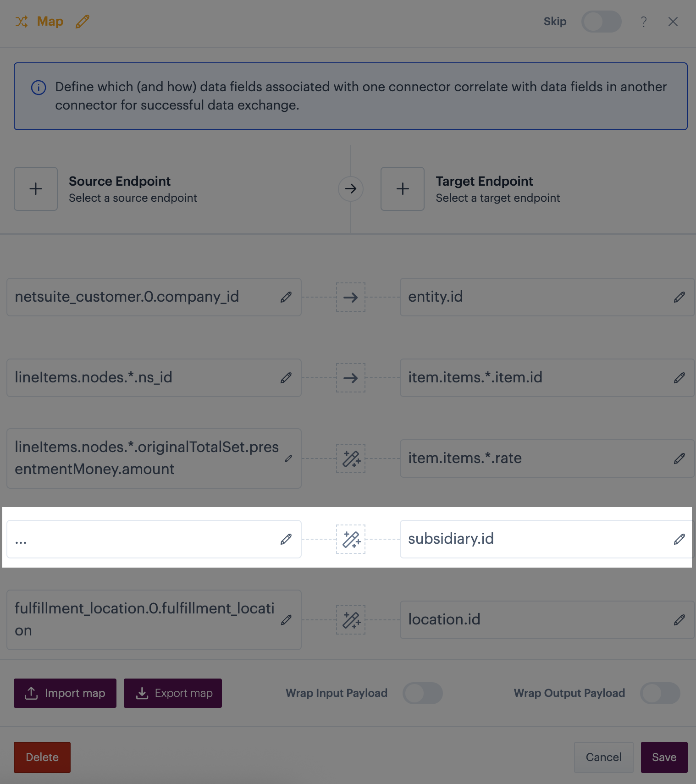This screenshot has width=696, height=784.
Task: Add a Target Endpoint with plus button
Action: click(x=403, y=189)
